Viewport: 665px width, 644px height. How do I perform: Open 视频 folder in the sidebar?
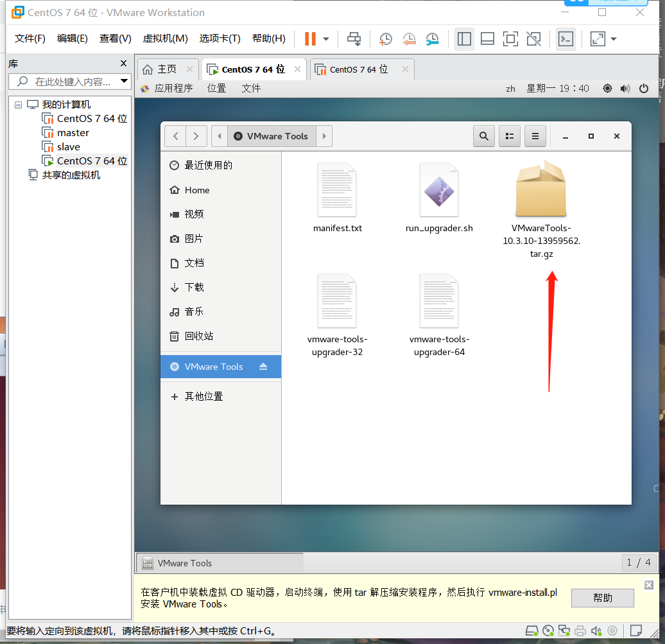coord(221,214)
